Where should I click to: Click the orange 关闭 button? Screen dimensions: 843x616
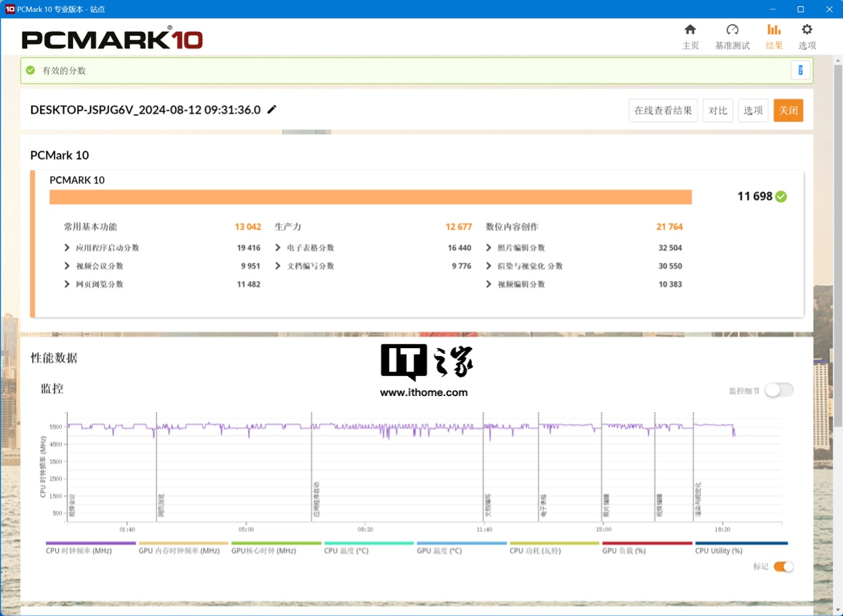(x=788, y=110)
